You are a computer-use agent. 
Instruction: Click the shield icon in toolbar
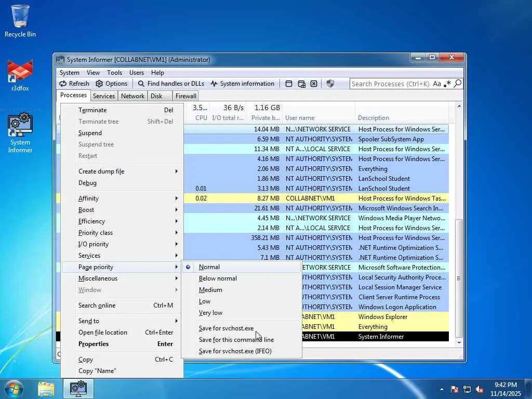click(x=330, y=84)
